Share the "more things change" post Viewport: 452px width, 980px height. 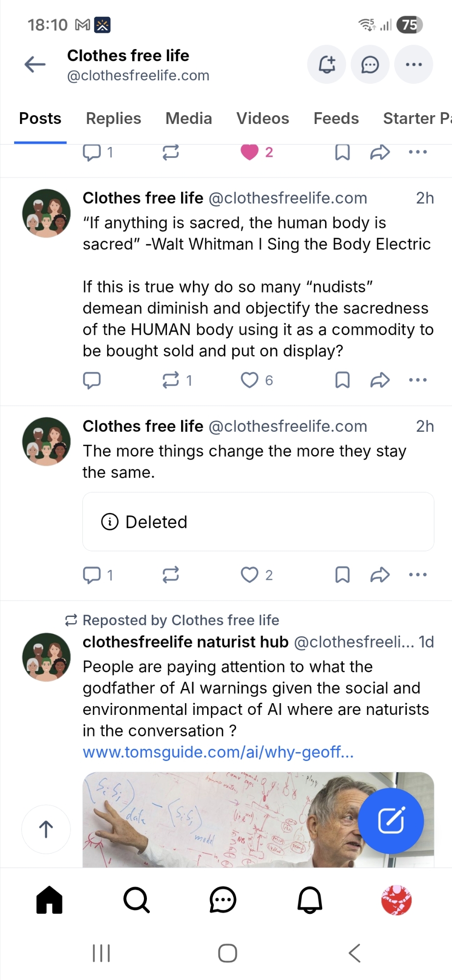tap(380, 575)
